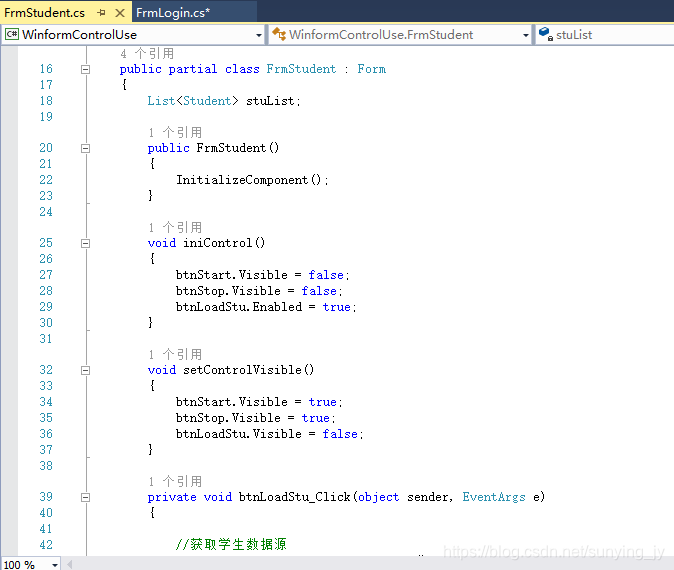Click the '4 个引用' reference link above class
Image resolution: width=674 pixels, height=570 pixels.
point(147,54)
